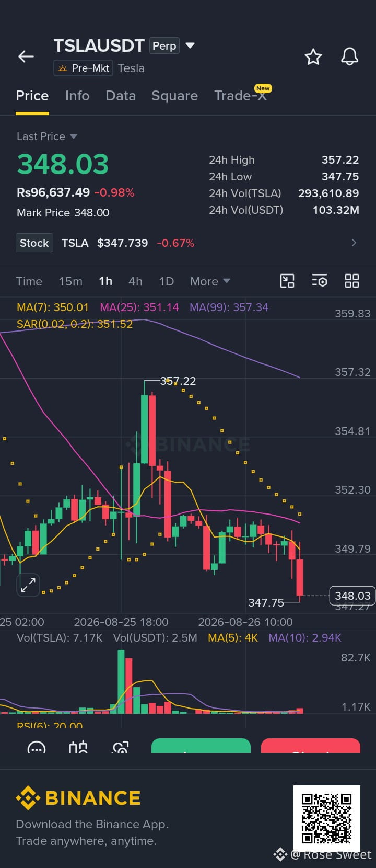Select the 15m chart interval
376x868 pixels.
click(70, 281)
